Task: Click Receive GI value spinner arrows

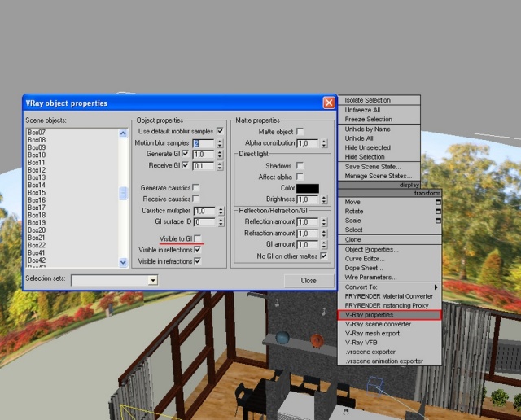Action: coord(220,166)
